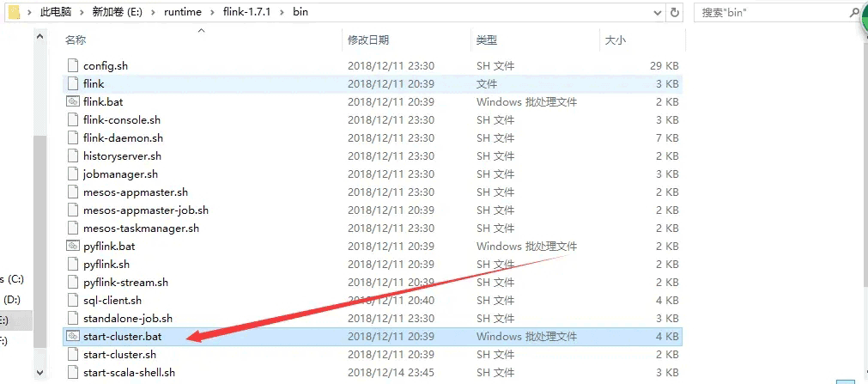Click the mesos-appmaster-job.sh file icon
The width and height of the screenshot is (868, 384).
73,210
